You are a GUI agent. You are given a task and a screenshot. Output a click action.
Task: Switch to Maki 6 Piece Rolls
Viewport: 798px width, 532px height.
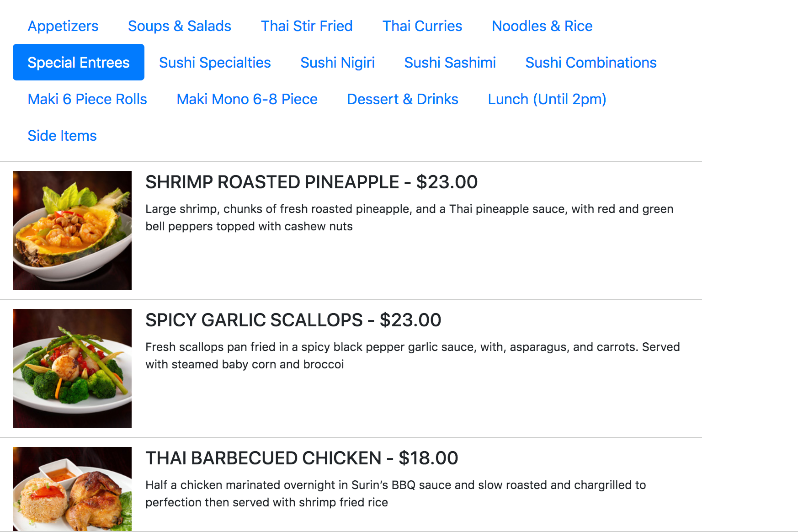point(87,99)
